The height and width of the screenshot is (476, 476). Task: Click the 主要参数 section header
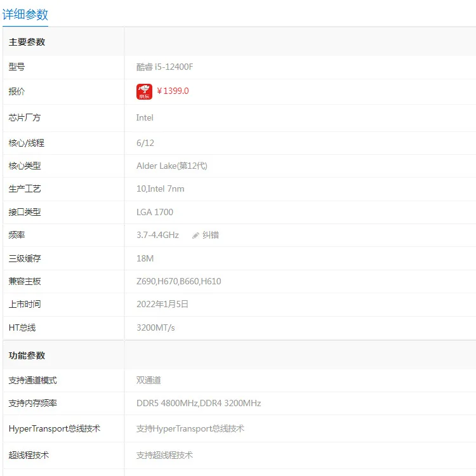point(27,42)
